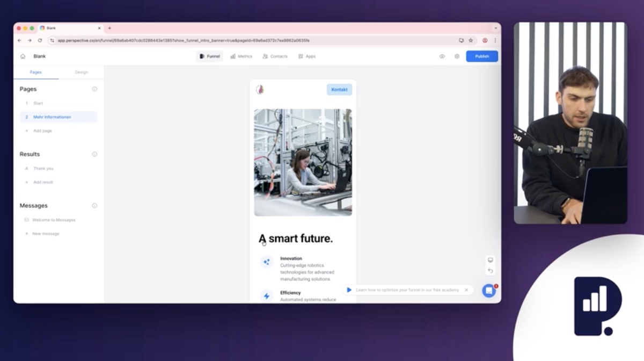Open the Thank you result
This screenshot has width=644, height=361.
coord(58,169)
